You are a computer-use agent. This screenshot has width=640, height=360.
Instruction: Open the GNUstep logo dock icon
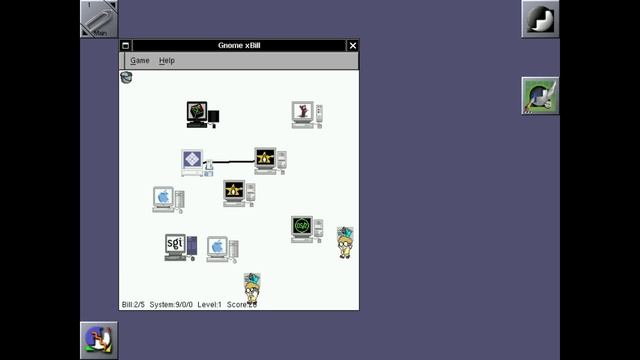540,19
